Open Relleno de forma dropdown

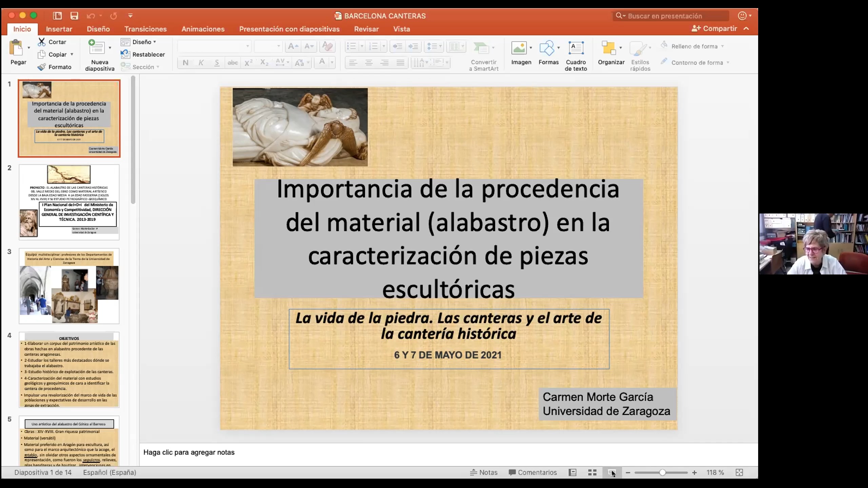(692, 46)
